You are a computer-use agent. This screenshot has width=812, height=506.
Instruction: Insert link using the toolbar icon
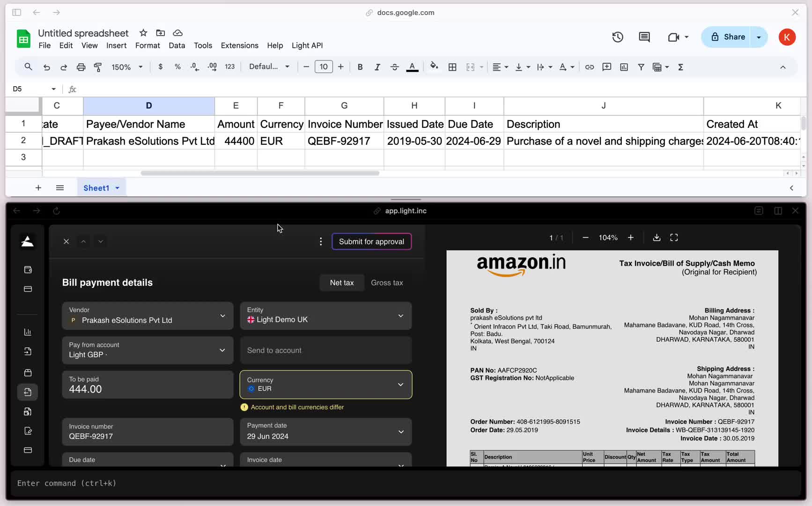coord(590,67)
